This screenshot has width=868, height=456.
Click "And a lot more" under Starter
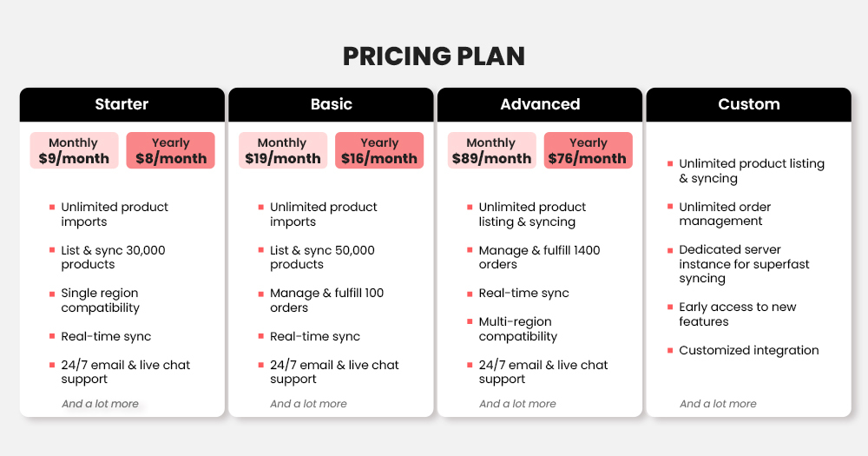(100, 404)
